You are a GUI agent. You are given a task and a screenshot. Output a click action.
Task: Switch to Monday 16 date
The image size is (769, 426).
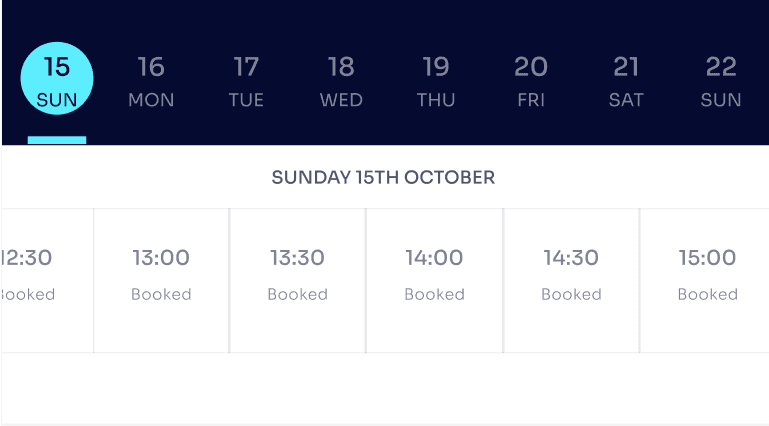151,82
